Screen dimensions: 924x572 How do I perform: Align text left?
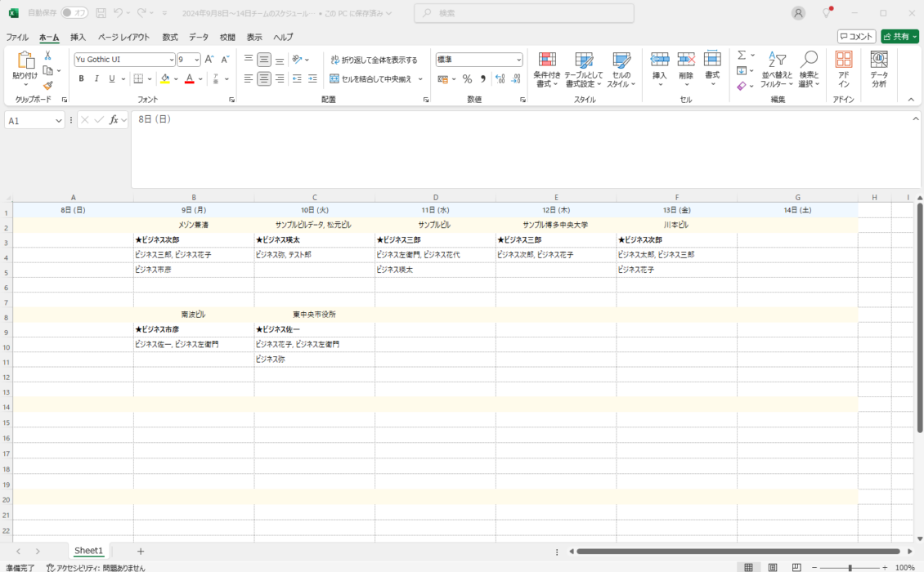click(249, 78)
